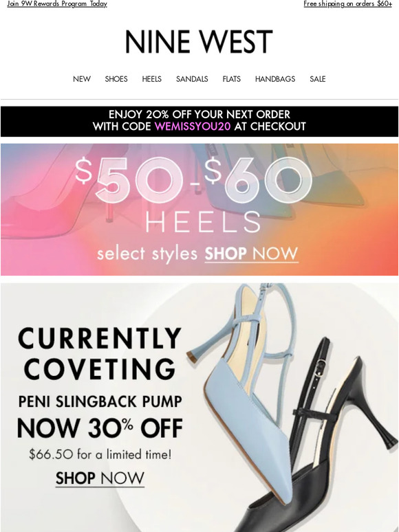This screenshot has height=532, width=399.
Task: Select SHOES in the navigation bar
Action: (116, 79)
